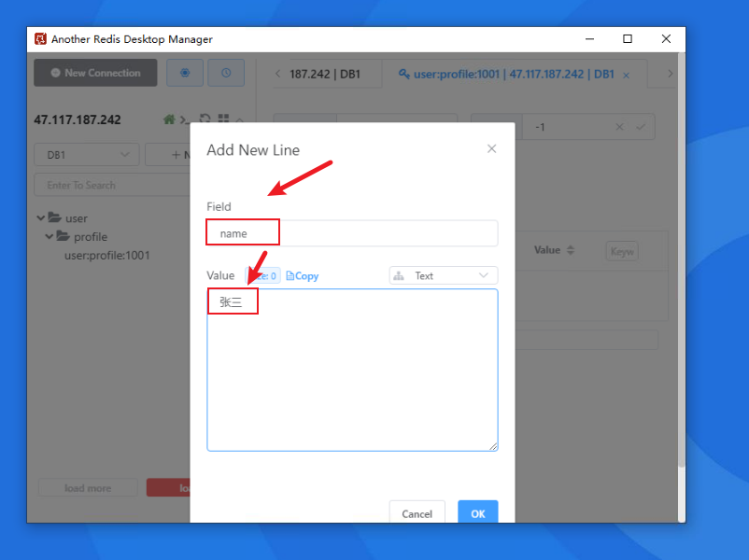Click the New Key button
The width and height of the screenshot is (749, 560).
click(x=168, y=155)
